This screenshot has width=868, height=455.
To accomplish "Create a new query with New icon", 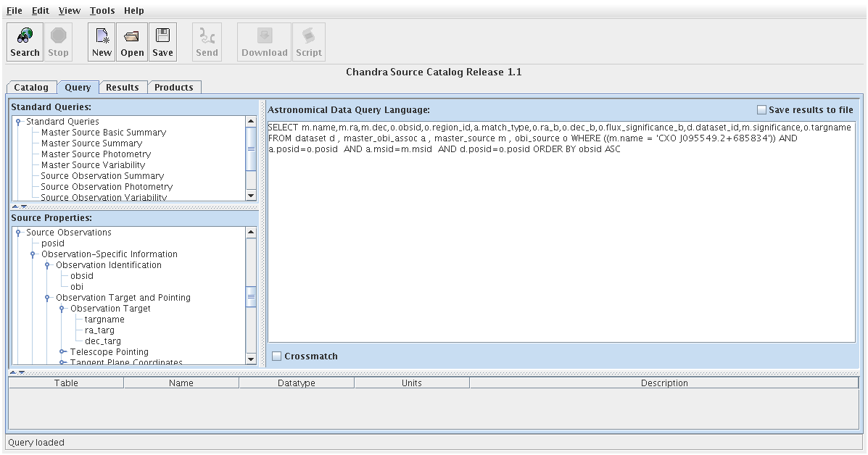I will [x=102, y=36].
